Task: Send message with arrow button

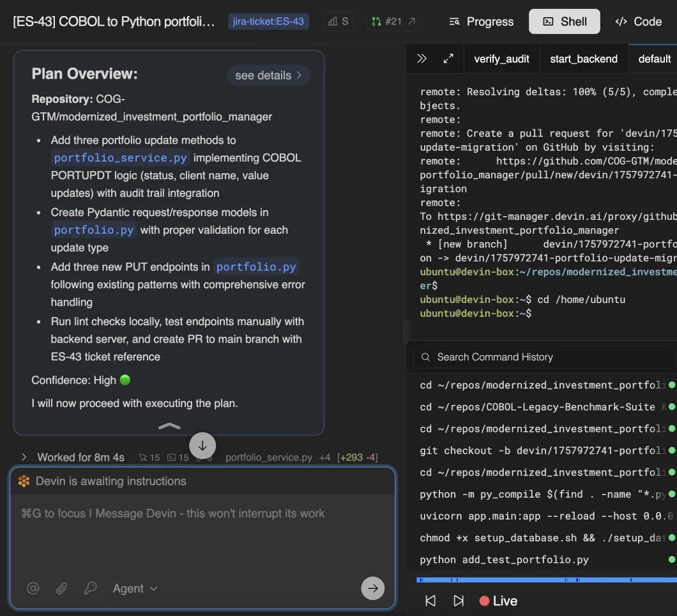Action: (372, 588)
